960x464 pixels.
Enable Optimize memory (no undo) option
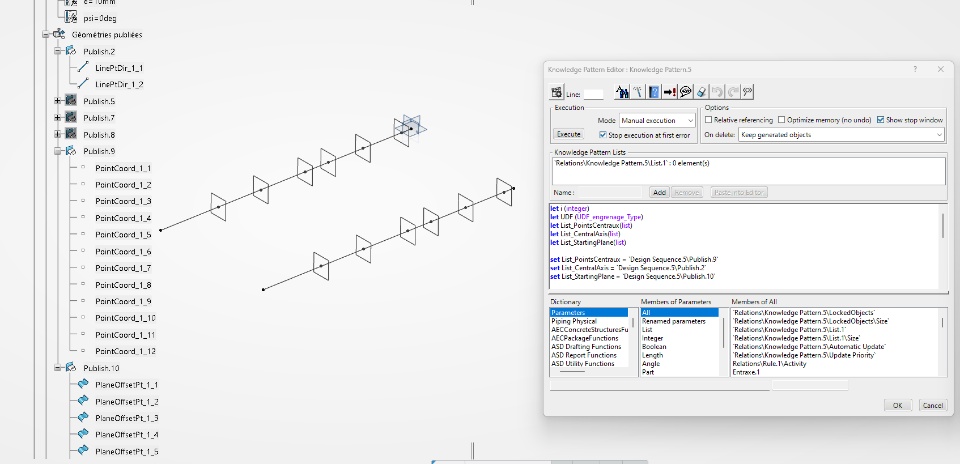tap(782, 120)
